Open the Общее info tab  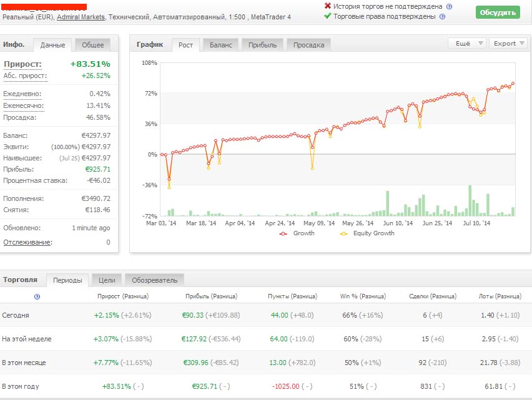(92, 45)
